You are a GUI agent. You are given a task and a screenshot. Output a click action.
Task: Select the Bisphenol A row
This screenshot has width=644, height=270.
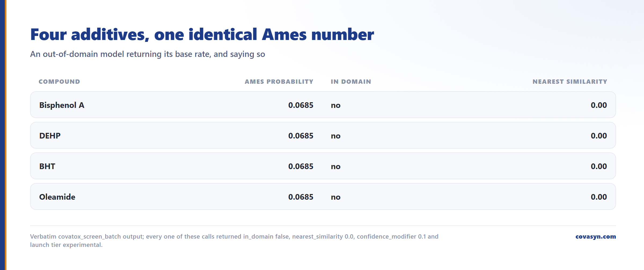click(x=323, y=105)
